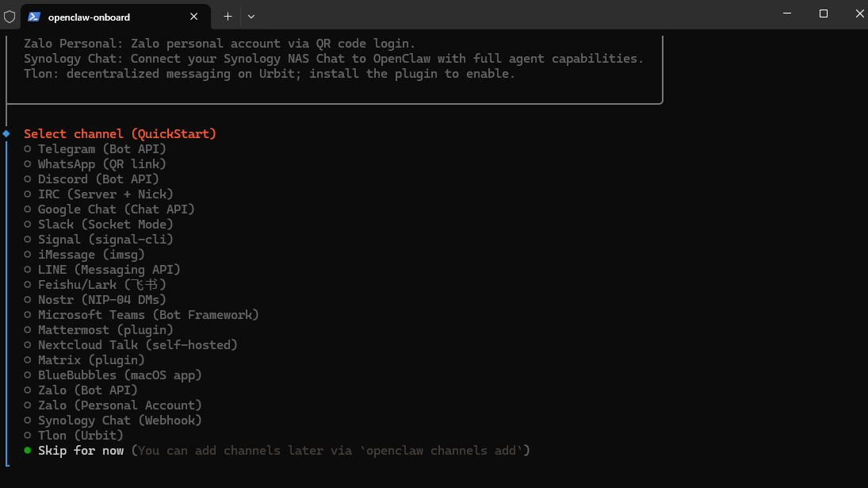
Task: Maximize the terminal window
Action: point(824,13)
